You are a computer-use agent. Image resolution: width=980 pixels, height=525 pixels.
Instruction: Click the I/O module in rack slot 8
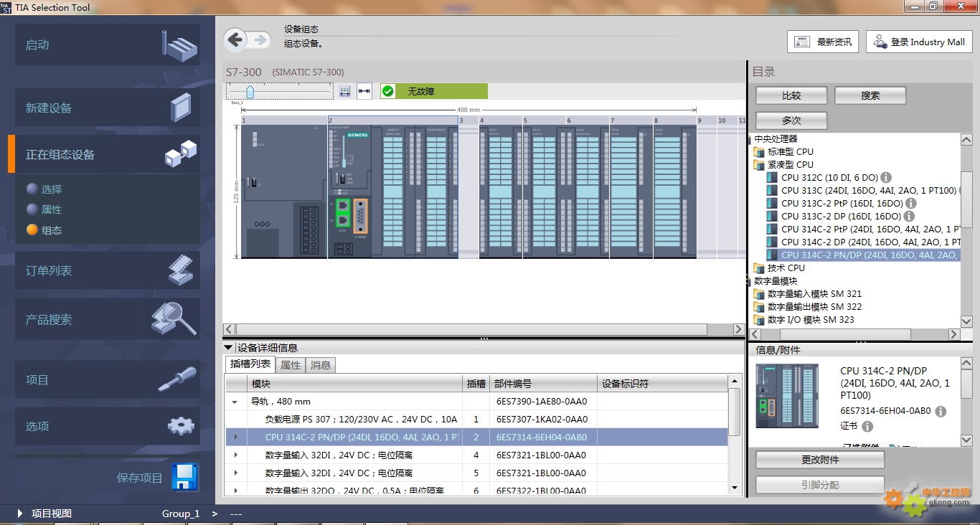(x=674, y=191)
